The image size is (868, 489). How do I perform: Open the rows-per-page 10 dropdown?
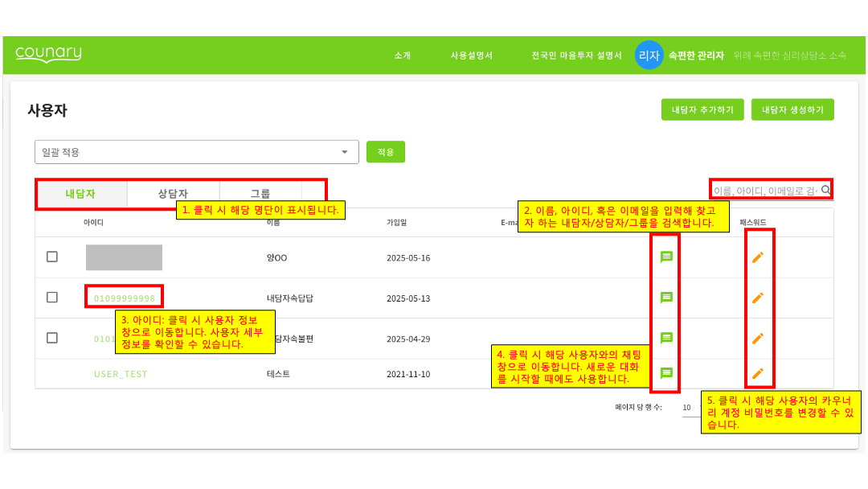pyautogui.click(x=690, y=408)
